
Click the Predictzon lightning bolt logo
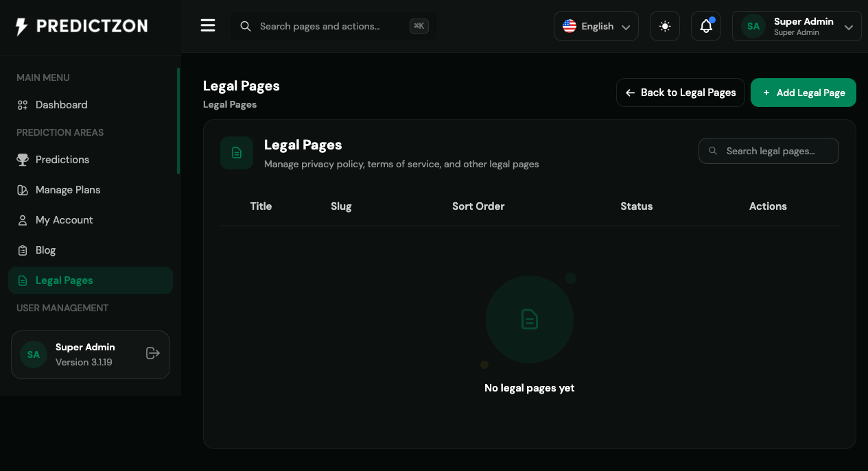point(22,27)
